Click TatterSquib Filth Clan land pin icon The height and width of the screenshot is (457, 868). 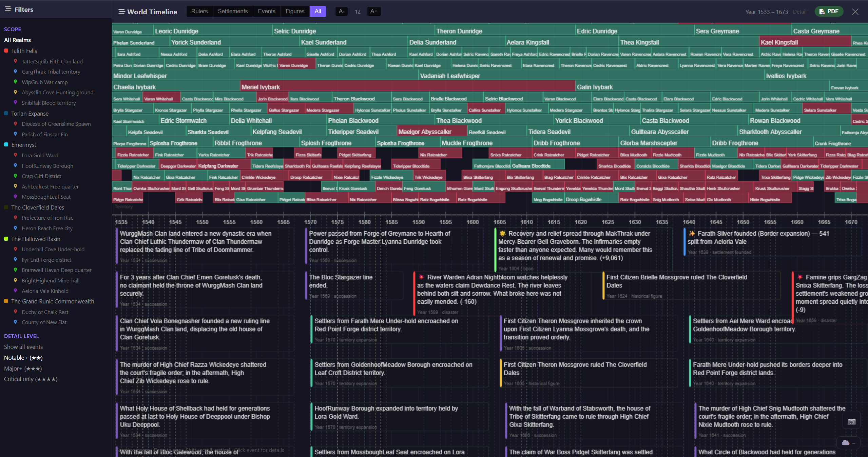(x=15, y=61)
